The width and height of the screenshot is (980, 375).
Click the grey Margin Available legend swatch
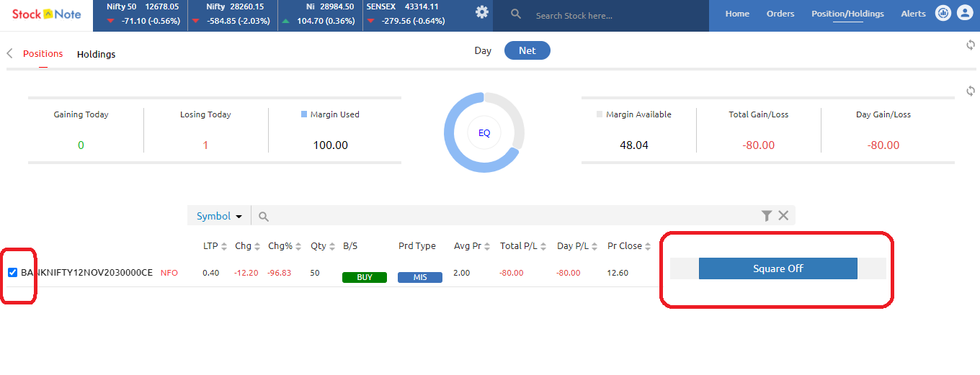[x=600, y=114]
